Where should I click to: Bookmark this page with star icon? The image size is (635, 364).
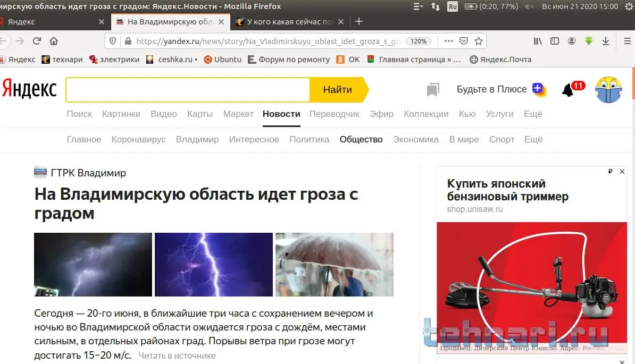479,41
